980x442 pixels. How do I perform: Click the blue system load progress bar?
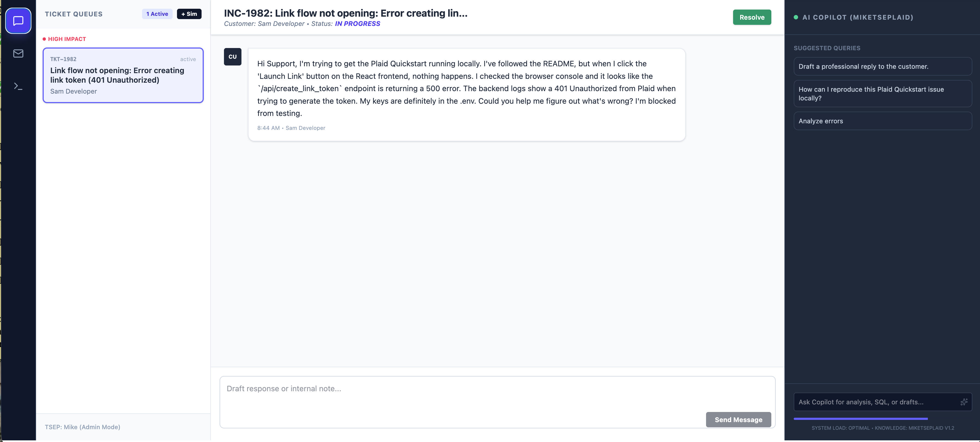[861, 419]
